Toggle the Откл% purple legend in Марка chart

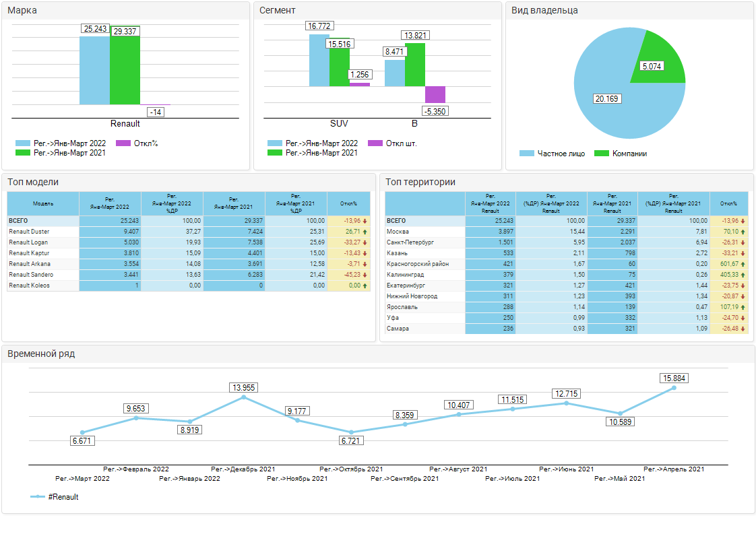pos(123,143)
